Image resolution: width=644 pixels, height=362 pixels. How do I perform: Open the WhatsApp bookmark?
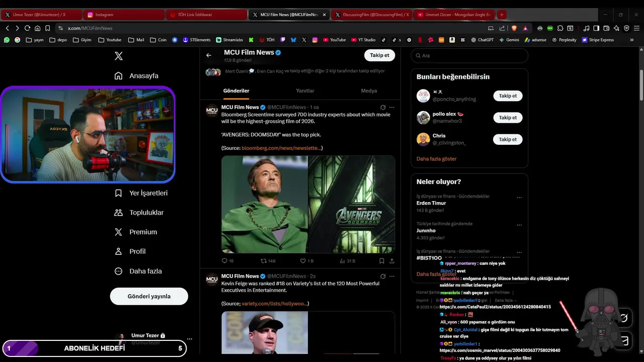pos(7,40)
